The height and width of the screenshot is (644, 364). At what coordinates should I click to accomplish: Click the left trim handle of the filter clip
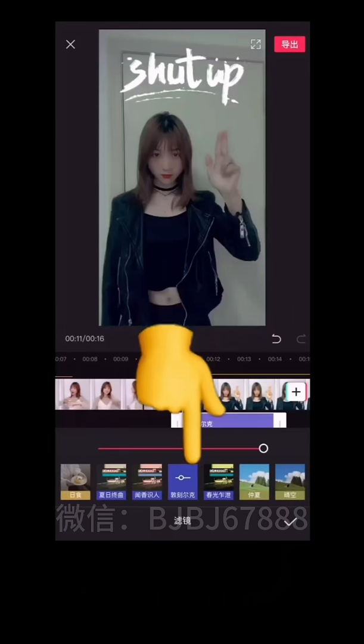(x=178, y=420)
